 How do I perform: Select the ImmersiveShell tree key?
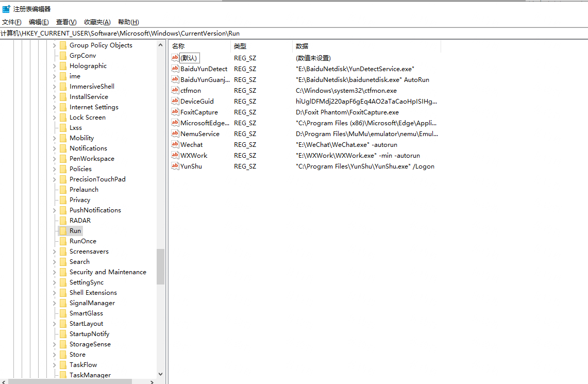tap(92, 86)
